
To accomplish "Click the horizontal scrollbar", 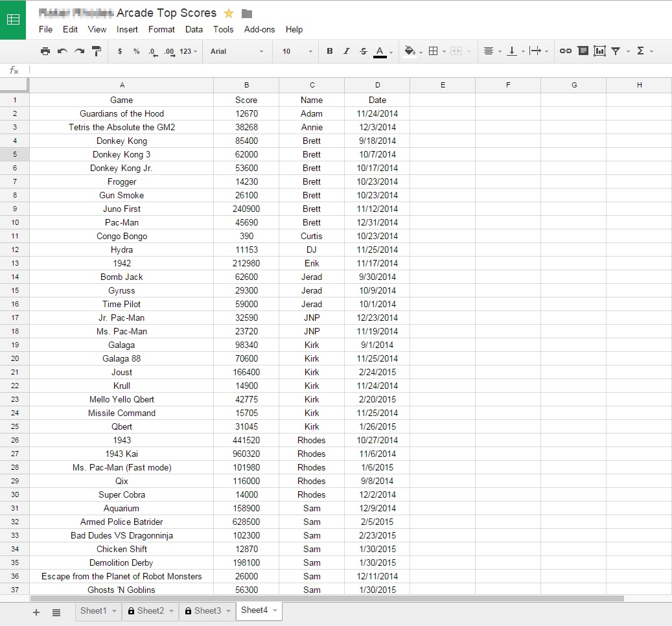I will 327,598.
